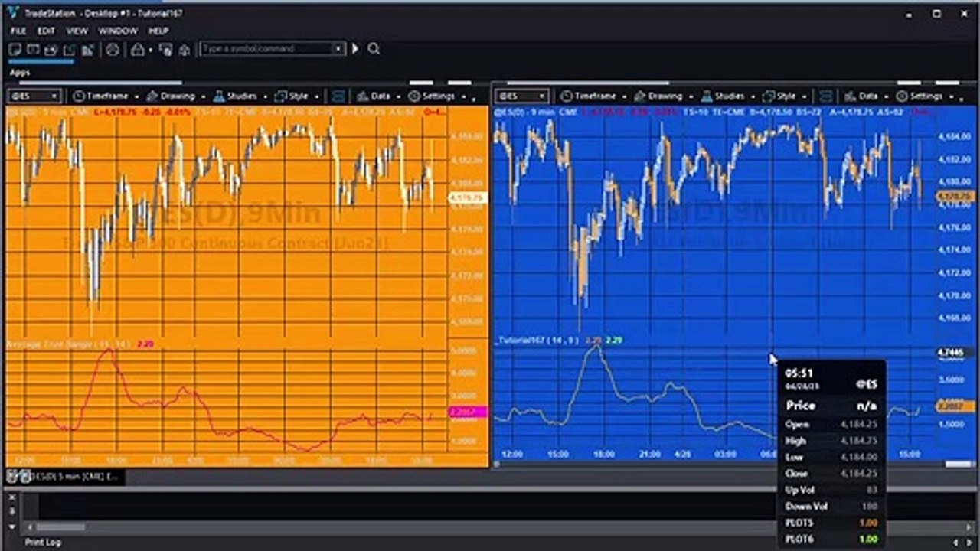Click the blue chart horizontal scrollbar thumb

pos(959,464)
